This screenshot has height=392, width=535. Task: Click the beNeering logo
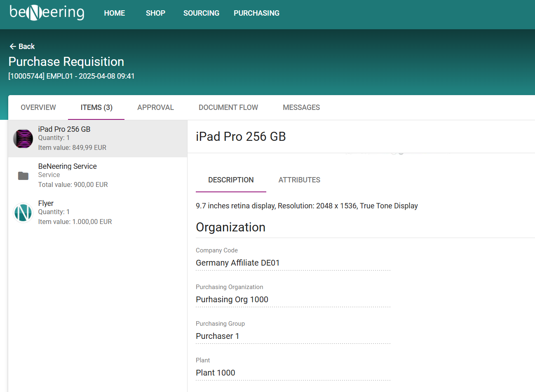coord(47,12)
